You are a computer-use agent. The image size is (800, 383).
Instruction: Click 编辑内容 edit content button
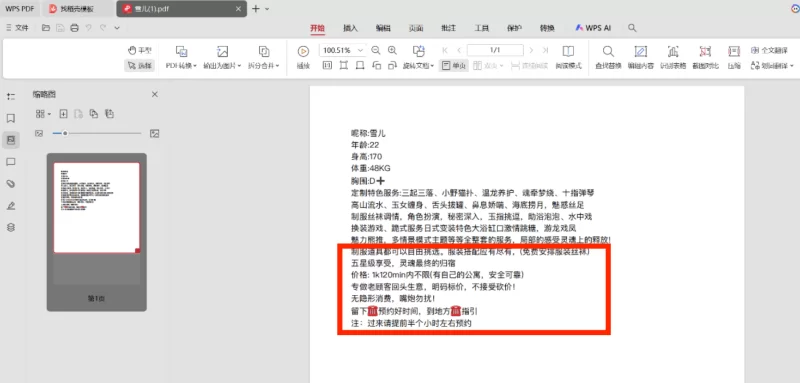[x=641, y=58]
